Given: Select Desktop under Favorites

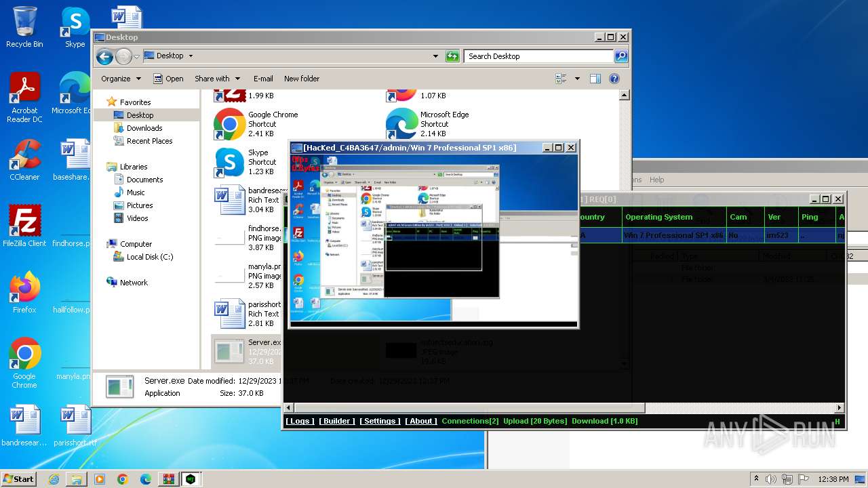Looking at the screenshot, I should point(140,115).
